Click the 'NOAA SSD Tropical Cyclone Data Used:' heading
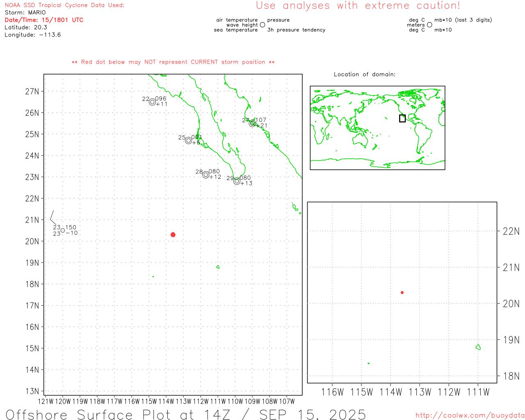The height and width of the screenshot is (420, 525). (64, 5)
